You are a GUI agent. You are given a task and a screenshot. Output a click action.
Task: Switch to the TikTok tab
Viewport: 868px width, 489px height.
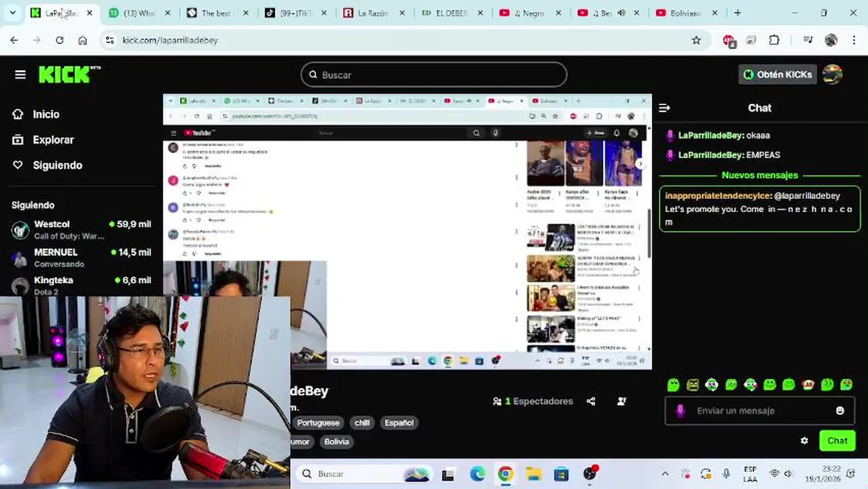pyautogui.click(x=295, y=13)
